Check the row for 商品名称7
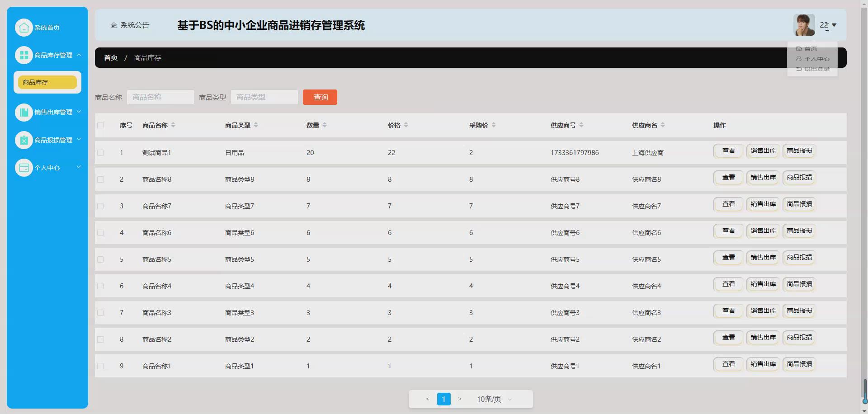Image resolution: width=868 pixels, height=414 pixels. (x=100, y=206)
